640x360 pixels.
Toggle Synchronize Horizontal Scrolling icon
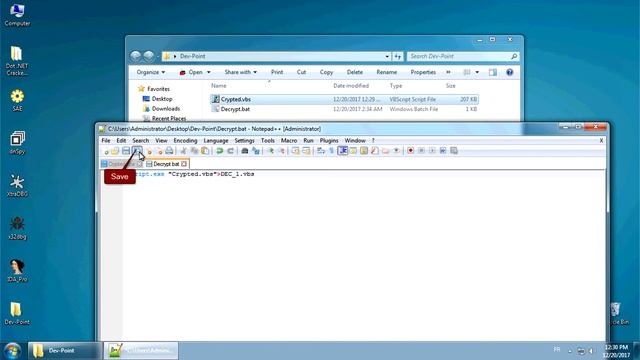306,151
